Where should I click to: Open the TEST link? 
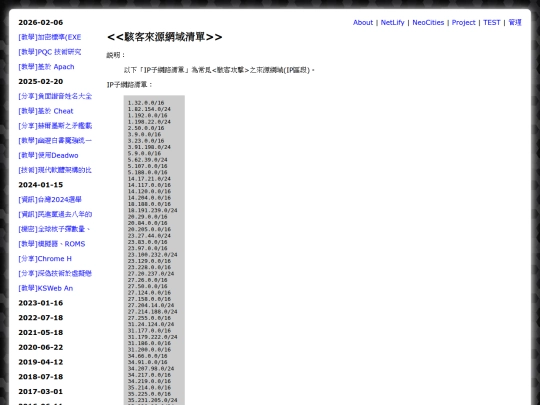click(491, 22)
